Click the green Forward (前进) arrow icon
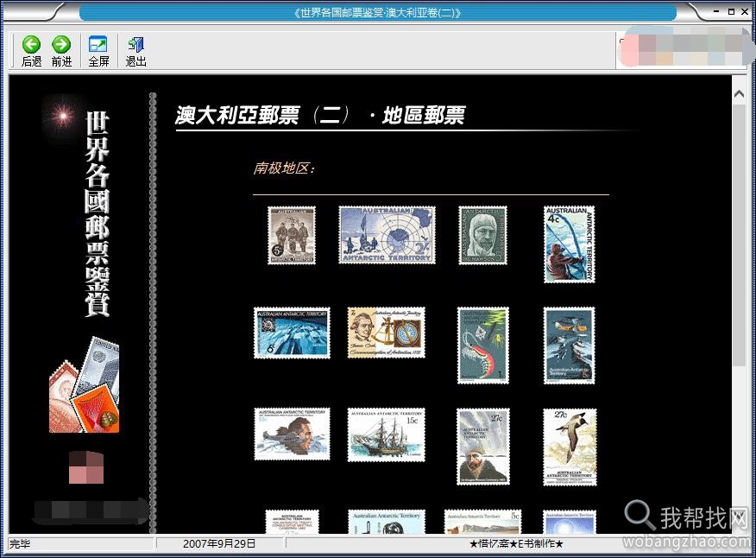The image size is (756, 558). [61, 44]
